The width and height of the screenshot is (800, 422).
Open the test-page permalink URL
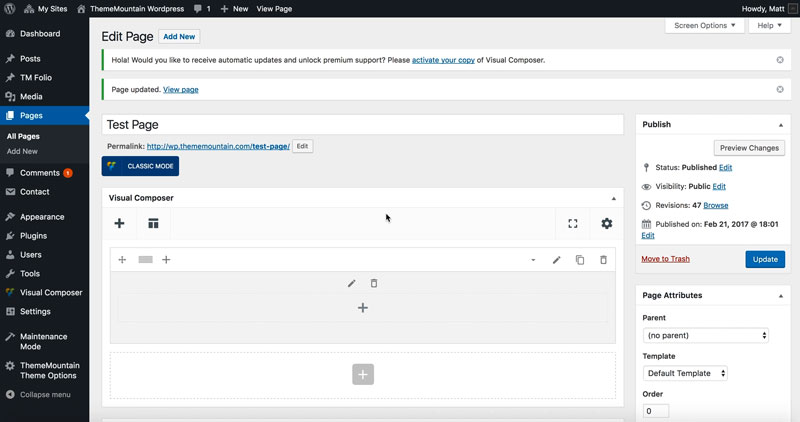click(x=218, y=146)
